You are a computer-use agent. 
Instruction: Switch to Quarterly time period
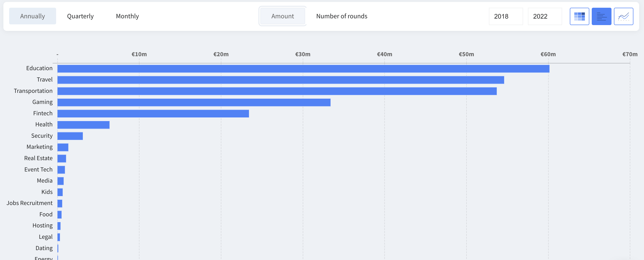coord(80,16)
